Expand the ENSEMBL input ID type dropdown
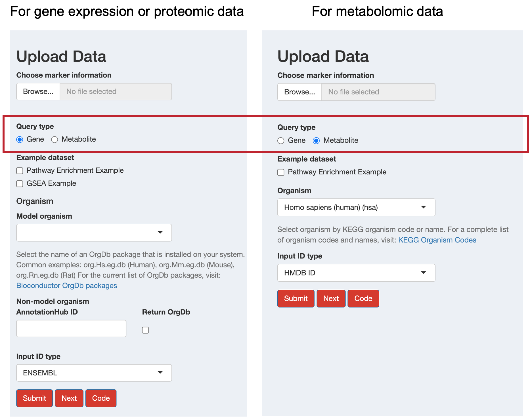The image size is (532, 418). [94, 373]
